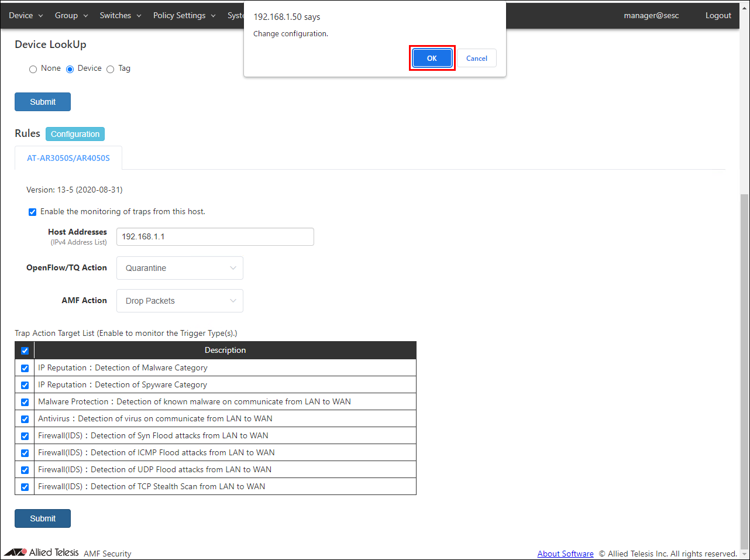This screenshot has width=750, height=560.
Task: Uncheck the select-all checkbox in table header
Action: pyautogui.click(x=25, y=351)
